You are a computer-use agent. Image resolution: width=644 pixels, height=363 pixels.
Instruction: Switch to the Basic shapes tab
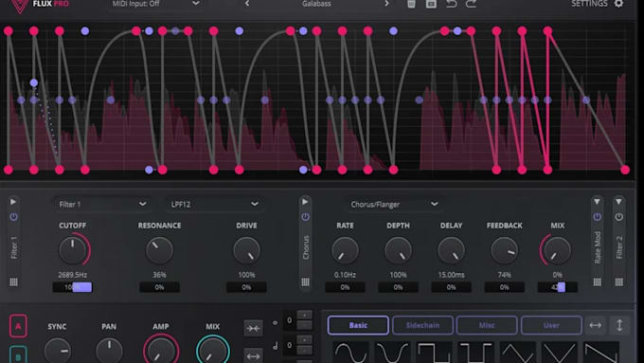[358, 325]
